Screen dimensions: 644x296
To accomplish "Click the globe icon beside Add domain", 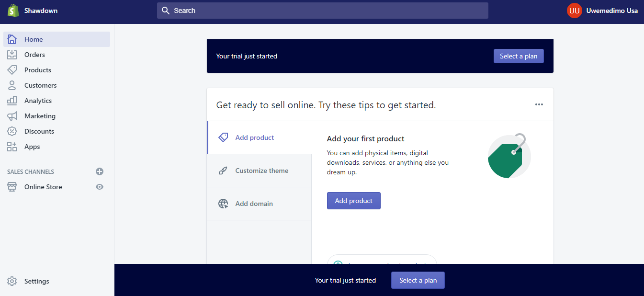I will [223, 204].
